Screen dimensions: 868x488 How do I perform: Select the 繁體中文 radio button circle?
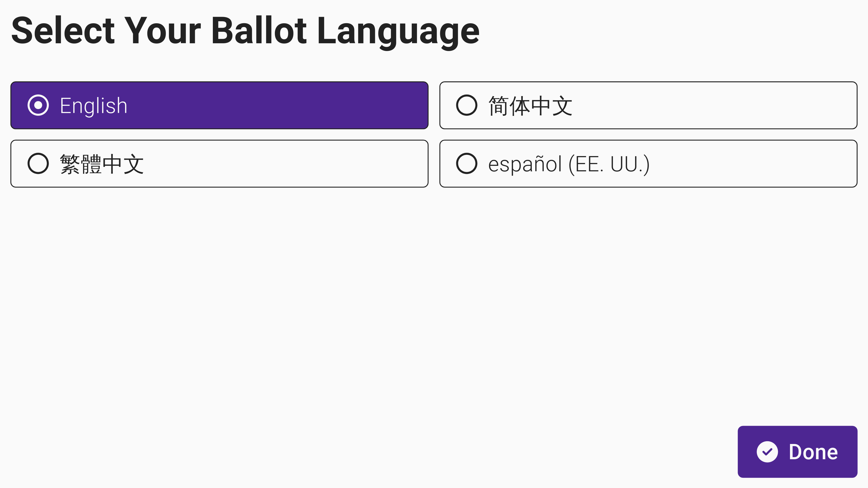pyautogui.click(x=38, y=163)
